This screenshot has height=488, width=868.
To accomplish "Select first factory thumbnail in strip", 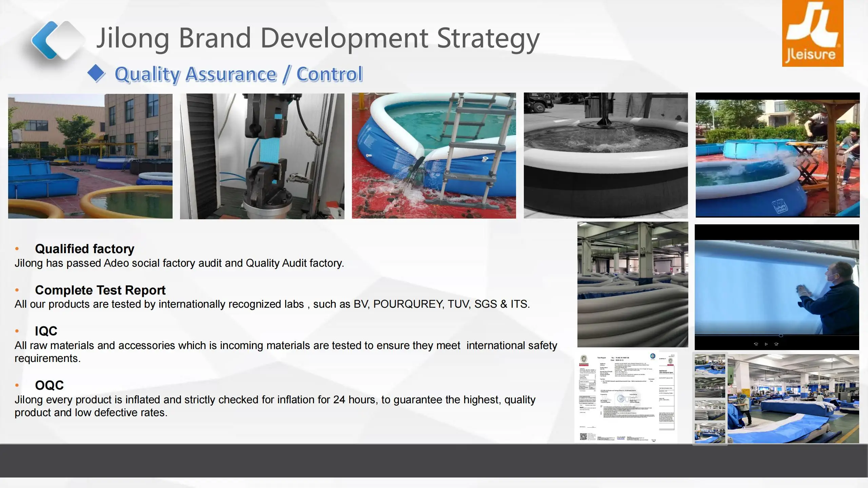I will pos(710,365).
